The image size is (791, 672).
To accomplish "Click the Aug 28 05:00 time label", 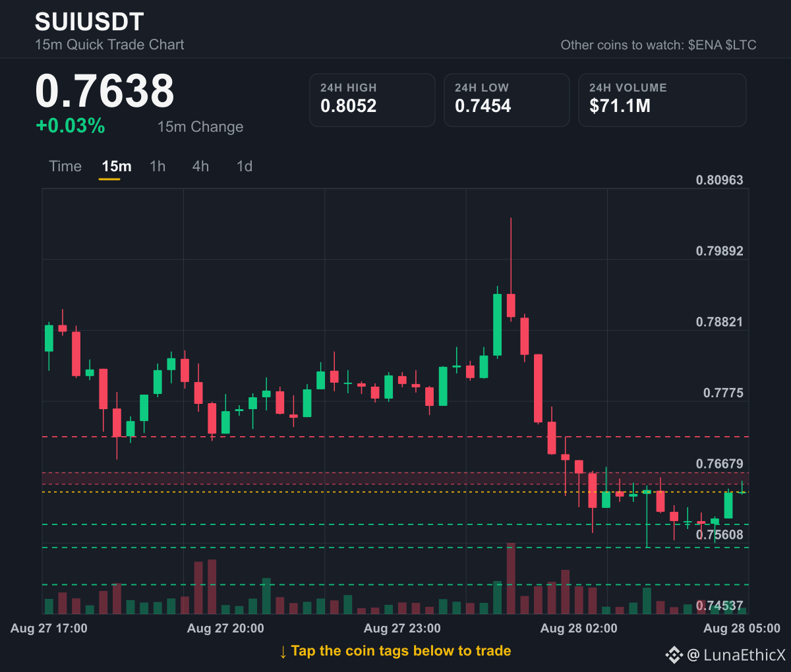I will (x=742, y=629).
